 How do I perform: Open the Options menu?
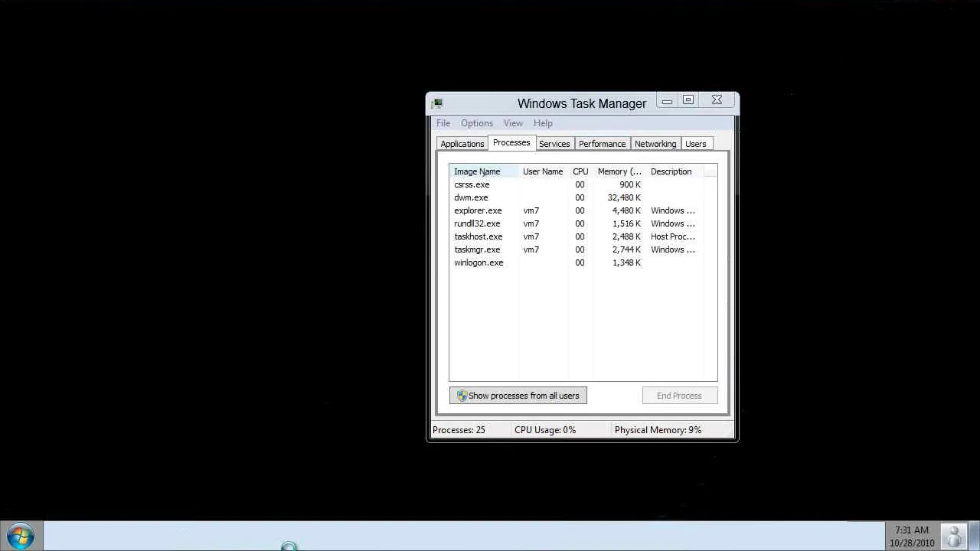477,123
